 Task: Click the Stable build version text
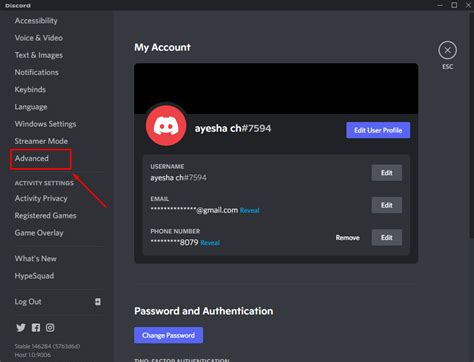(x=47, y=347)
